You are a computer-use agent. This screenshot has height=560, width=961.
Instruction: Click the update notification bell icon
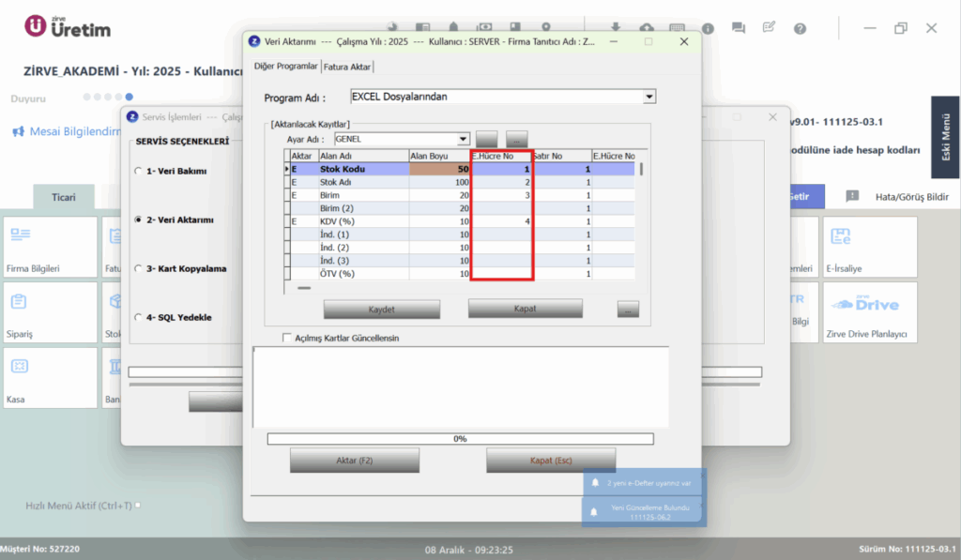coord(593,511)
